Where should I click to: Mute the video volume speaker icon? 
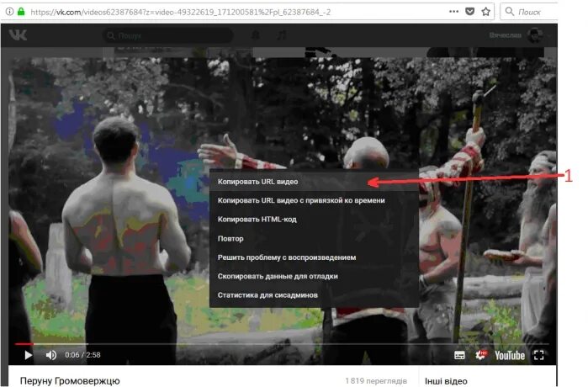[x=51, y=355]
